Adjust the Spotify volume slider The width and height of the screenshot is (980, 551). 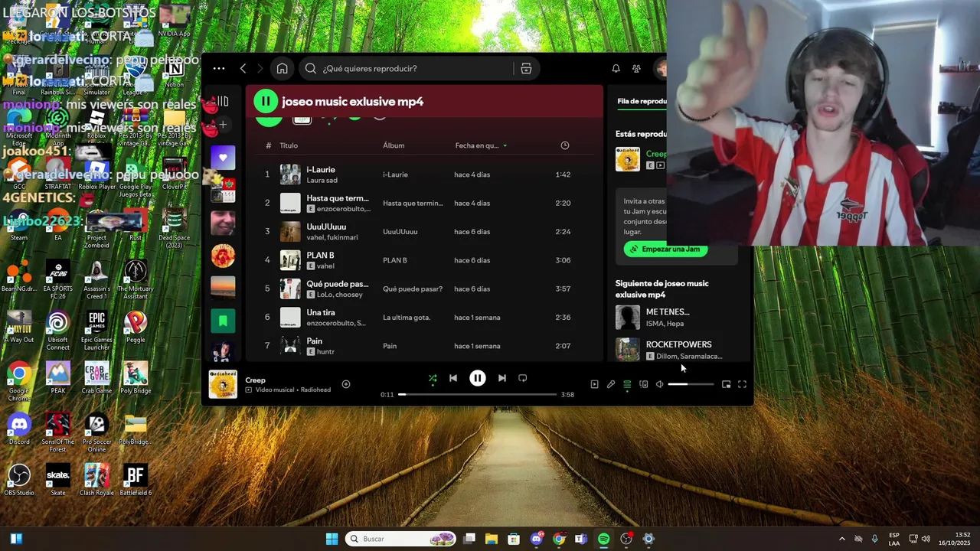coord(691,384)
